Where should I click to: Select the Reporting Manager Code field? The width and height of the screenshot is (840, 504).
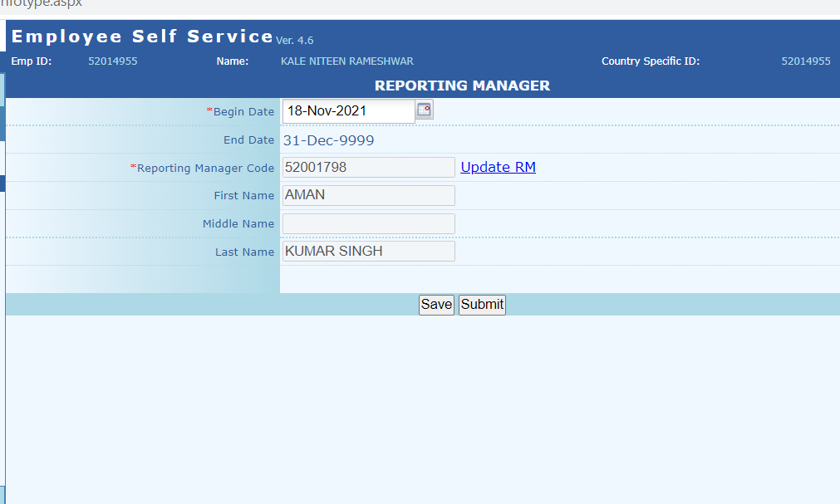coord(368,168)
